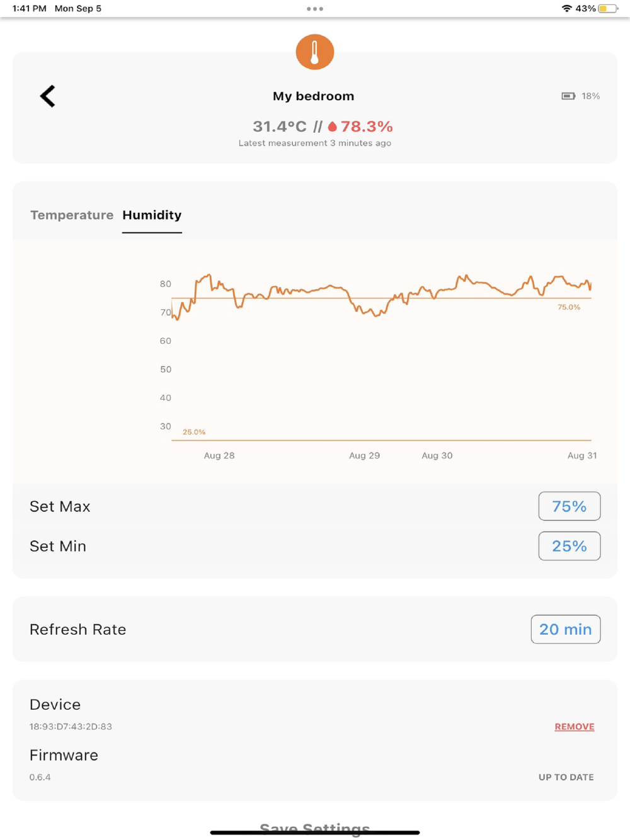Viewport: 630px width, 840px height.
Task: Tap the orange thermometer icon
Action: [315, 52]
